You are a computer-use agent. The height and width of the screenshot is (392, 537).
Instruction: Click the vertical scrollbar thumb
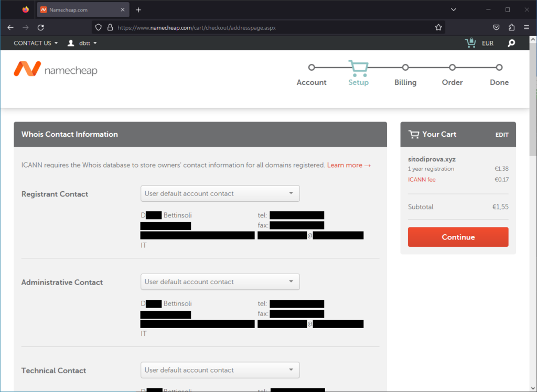tap(533, 99)
